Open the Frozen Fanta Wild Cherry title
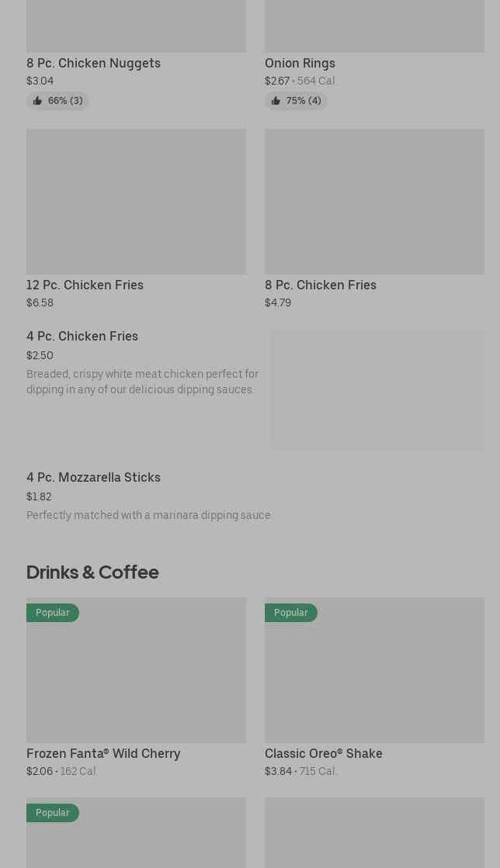This screenshot has height=868, width=500. click(103, 753)
